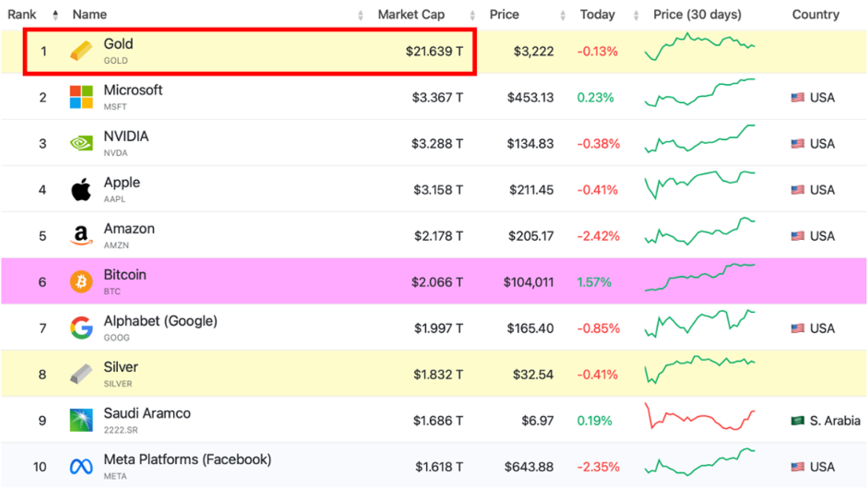868x488 pixels.
Task: Sort by Price column arrows
Action: tap(562, 16)
